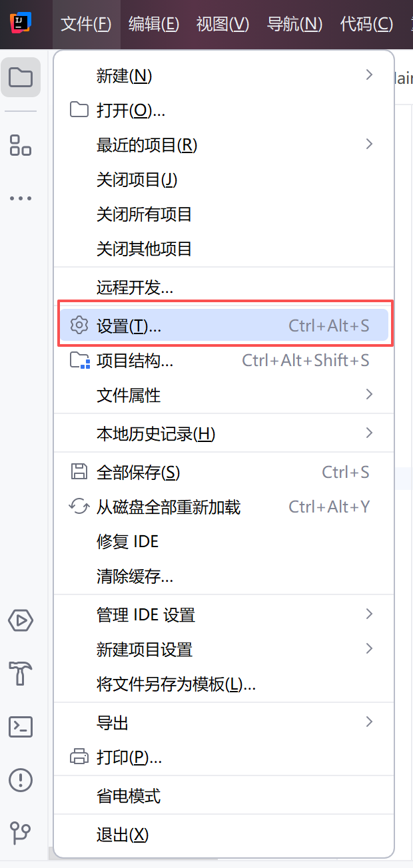Open the Problems exclamation icon
The image size is (413, 868).
(21, 779)
